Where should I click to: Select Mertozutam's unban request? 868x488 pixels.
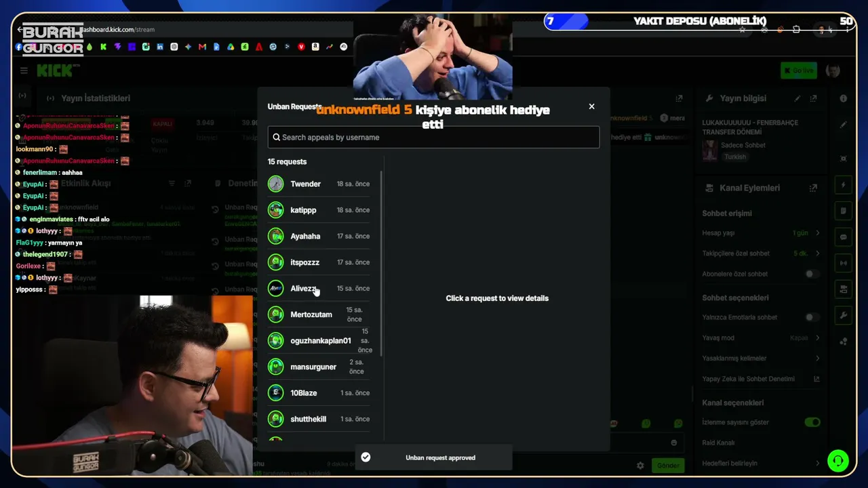point(319,314)
